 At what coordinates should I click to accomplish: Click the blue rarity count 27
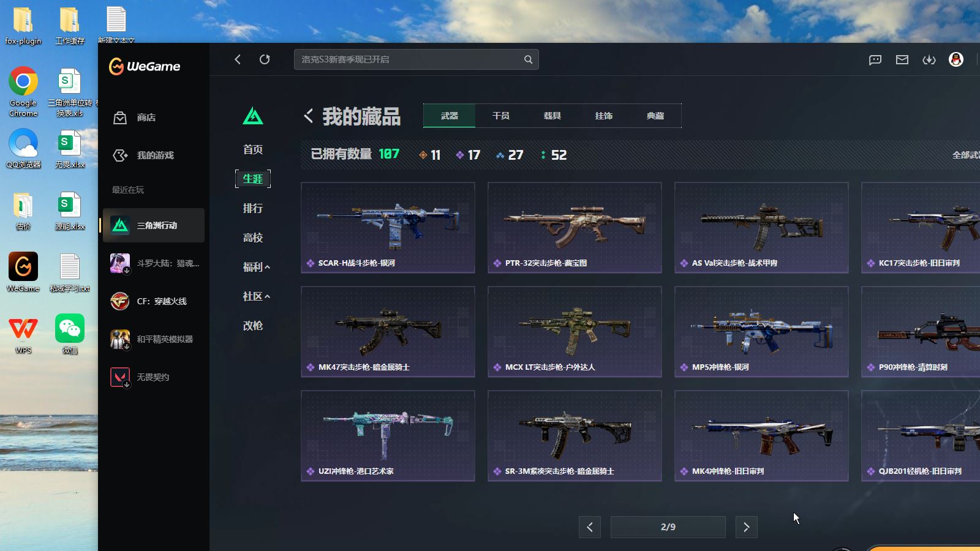click(510, 155)
